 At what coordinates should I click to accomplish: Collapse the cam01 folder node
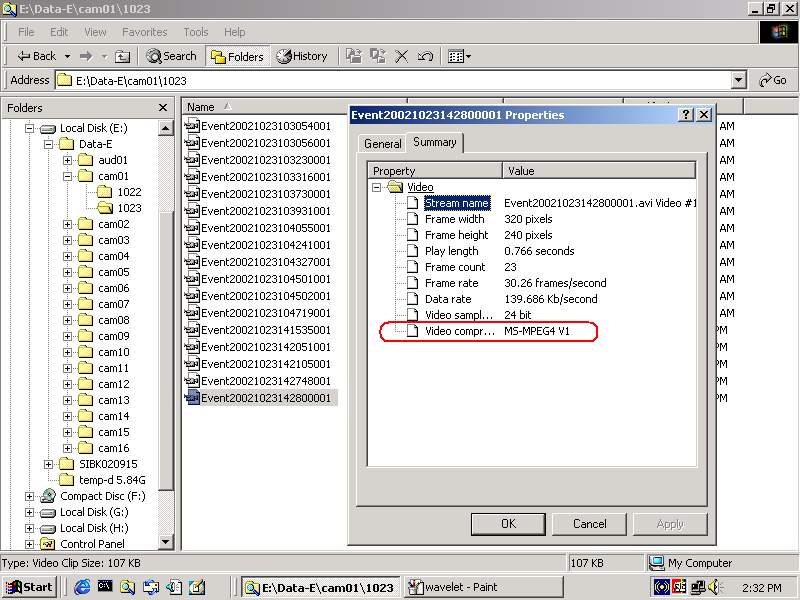click(x=67, y=176)
